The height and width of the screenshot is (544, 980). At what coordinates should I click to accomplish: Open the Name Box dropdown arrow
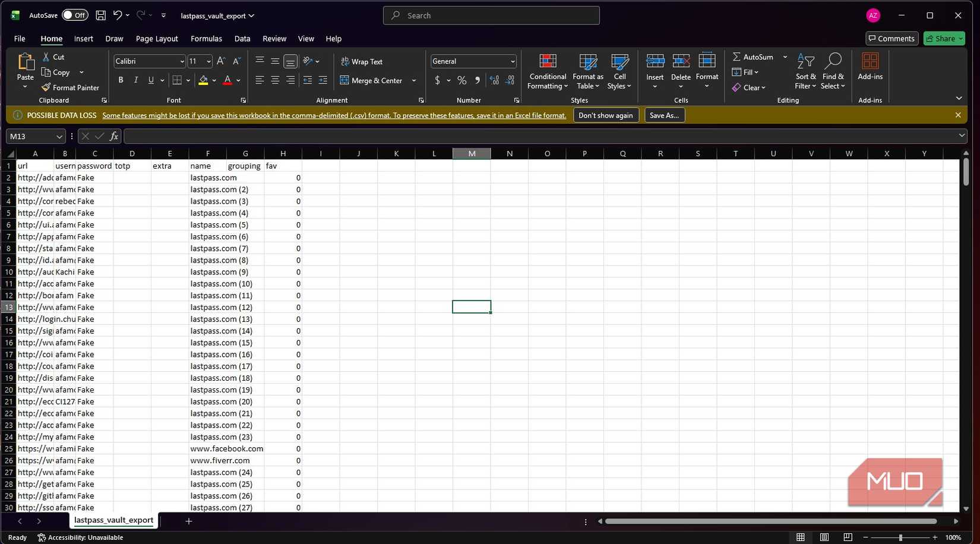point(59,137)
